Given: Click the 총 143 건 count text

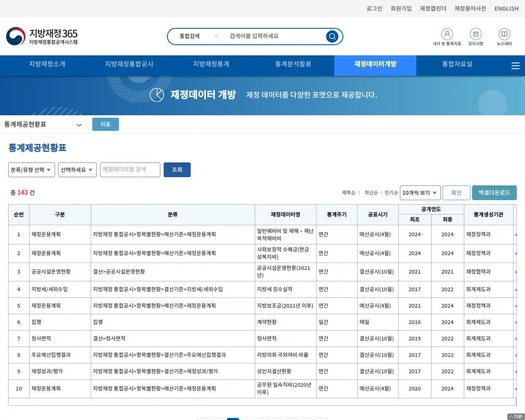Looking at the screenshot, I should pos(23,192).
